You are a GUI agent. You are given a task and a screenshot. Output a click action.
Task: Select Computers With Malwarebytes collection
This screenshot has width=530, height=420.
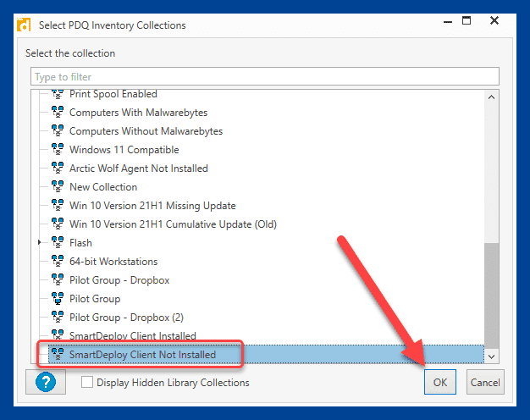(x=138, y=113)
